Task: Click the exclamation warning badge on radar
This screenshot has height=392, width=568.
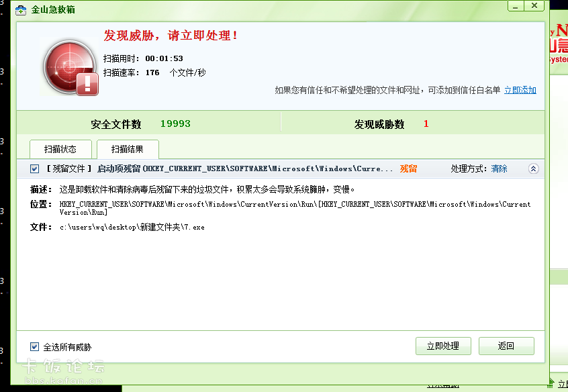Action: [88, 84]
